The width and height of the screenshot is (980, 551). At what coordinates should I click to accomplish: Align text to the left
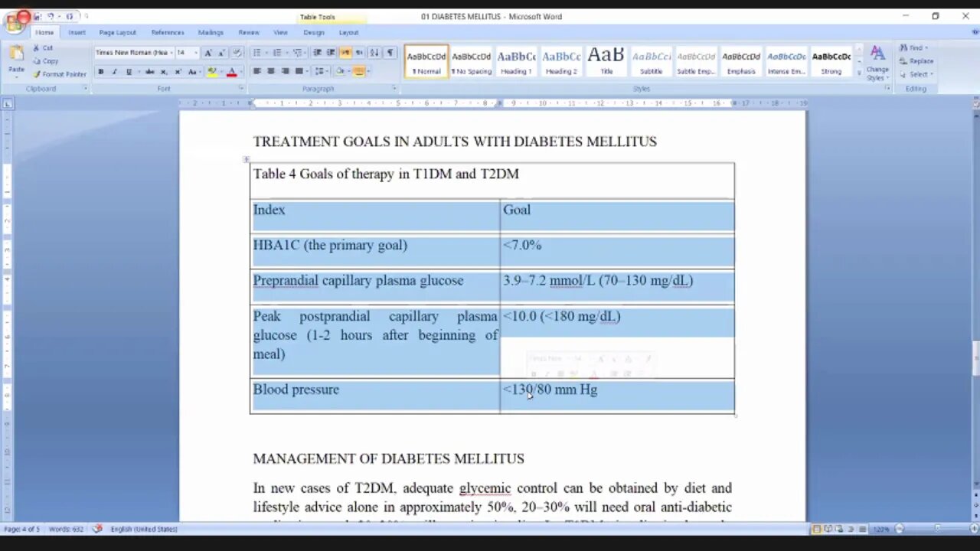256,71
